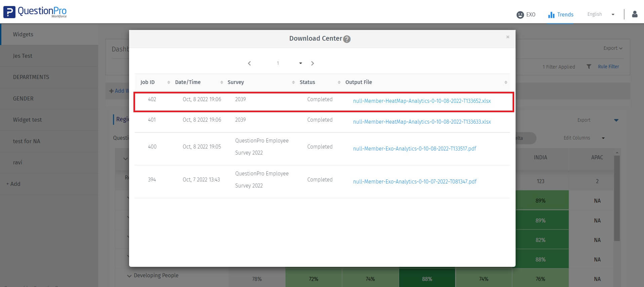Click the 82% cell in INDIA column

click(540, 240)
